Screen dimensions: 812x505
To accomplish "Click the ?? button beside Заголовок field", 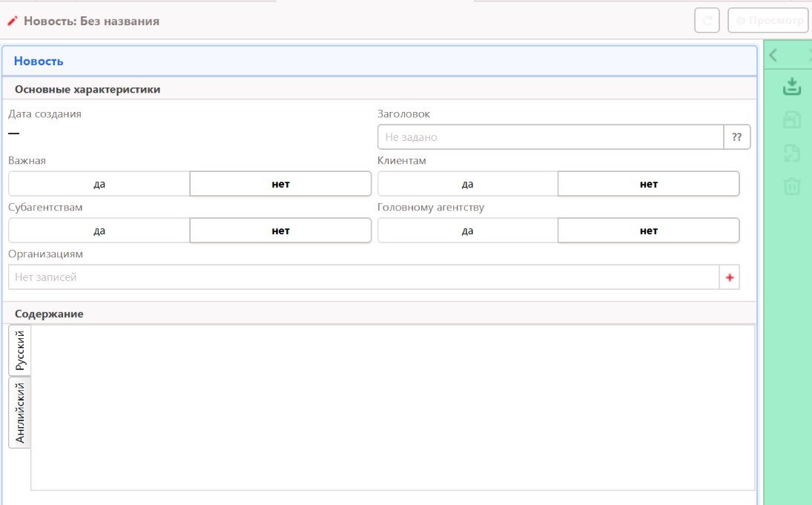I will pyautogui.click(x=737, y=137).
